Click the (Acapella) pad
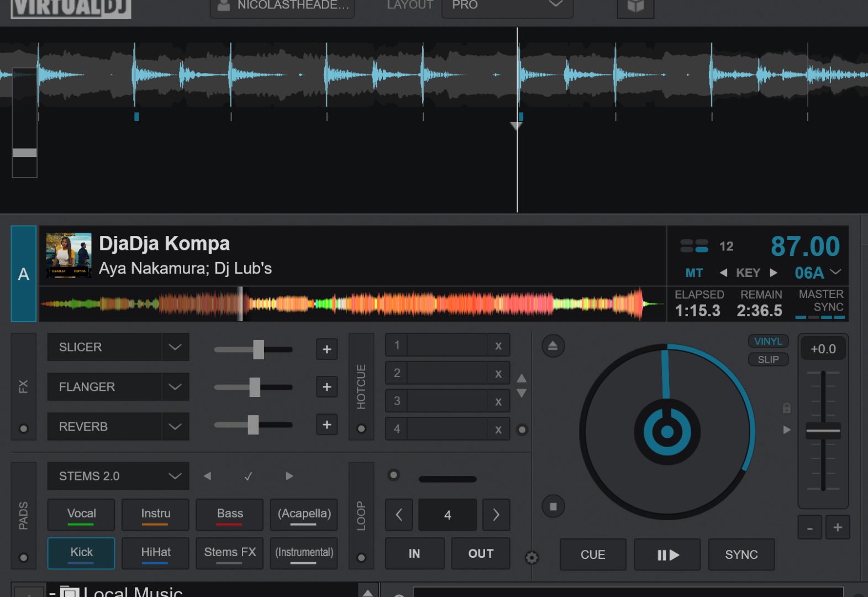 pyautogui.click(x=304, y=515)
